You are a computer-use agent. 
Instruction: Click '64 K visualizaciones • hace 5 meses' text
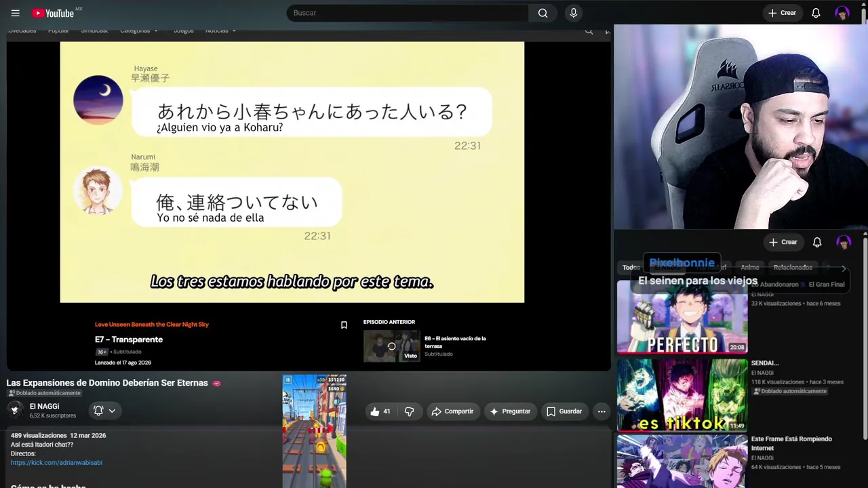pyautogui.click(x=796, y=467)
